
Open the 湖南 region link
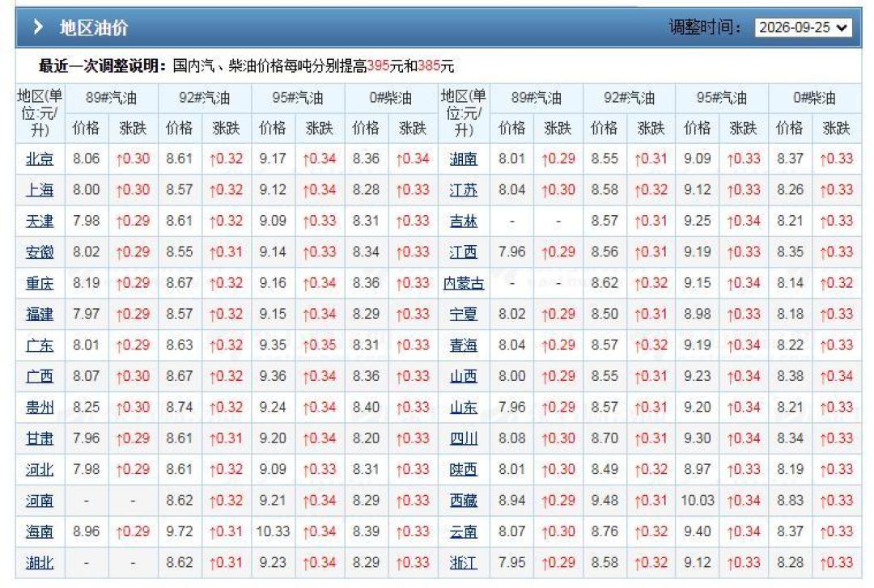[463, 159]
